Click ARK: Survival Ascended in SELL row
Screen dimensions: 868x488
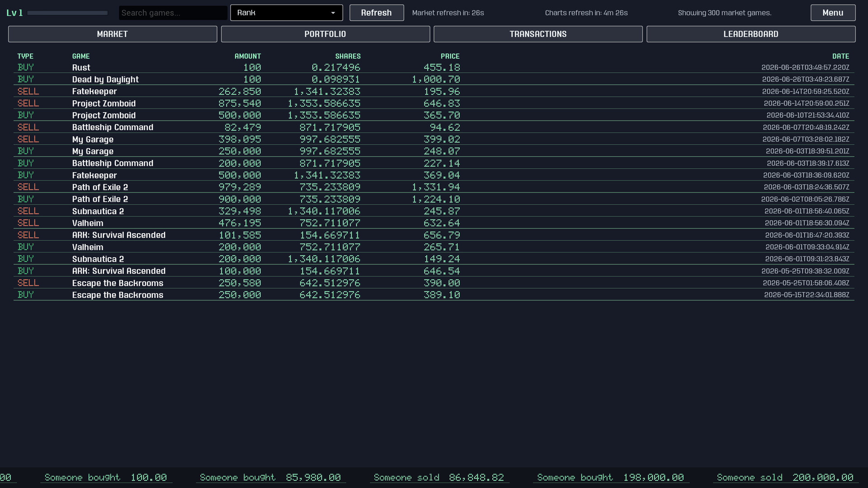pyautogui.click(x=119, y=235)
